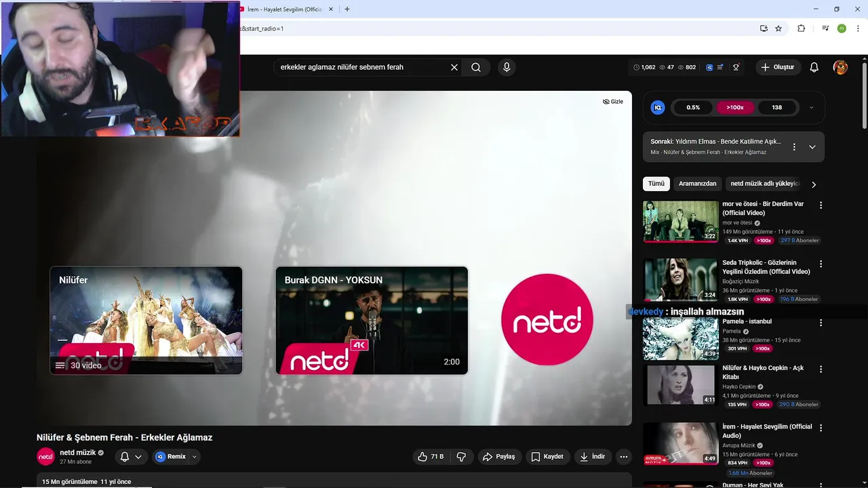Open Pamela - istanbul video thumbnail
868x488 pixels.
point(680,338)
